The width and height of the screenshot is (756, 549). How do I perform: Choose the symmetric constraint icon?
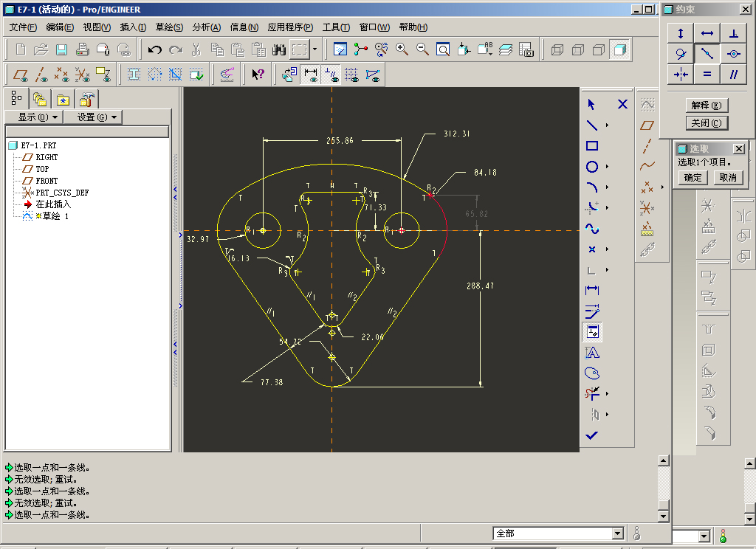[x=681, y=75]
